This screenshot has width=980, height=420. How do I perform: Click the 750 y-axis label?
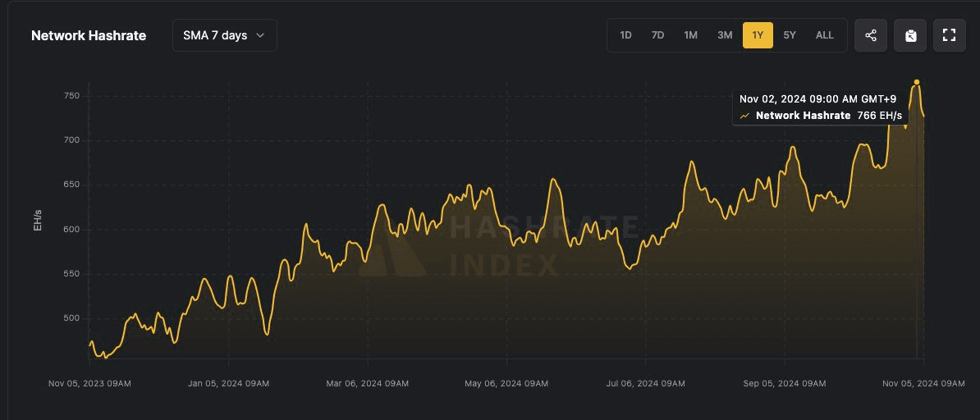coord(72,96)
